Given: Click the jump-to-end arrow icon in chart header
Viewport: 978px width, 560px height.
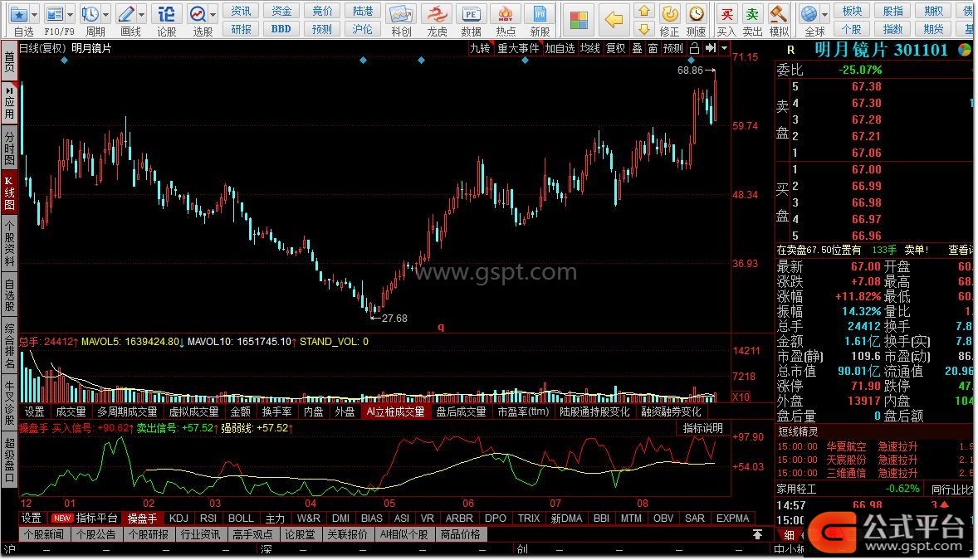Looking at the screenshot, I should (x=711, y=48).
